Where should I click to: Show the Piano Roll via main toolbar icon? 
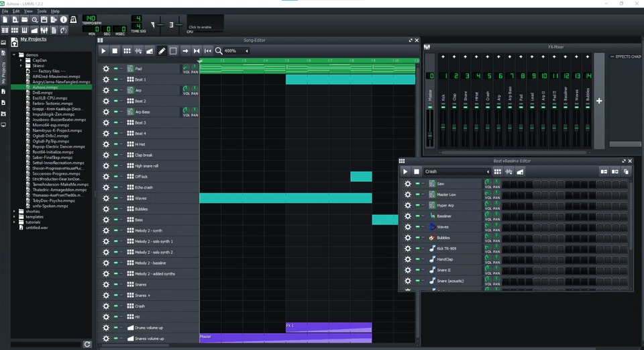tap(25, 30)
